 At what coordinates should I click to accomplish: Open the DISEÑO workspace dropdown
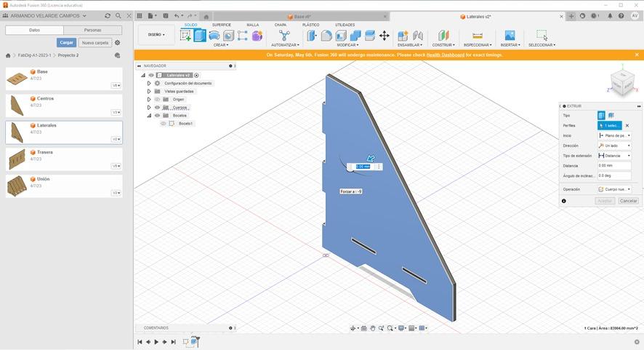pos(156,35)
